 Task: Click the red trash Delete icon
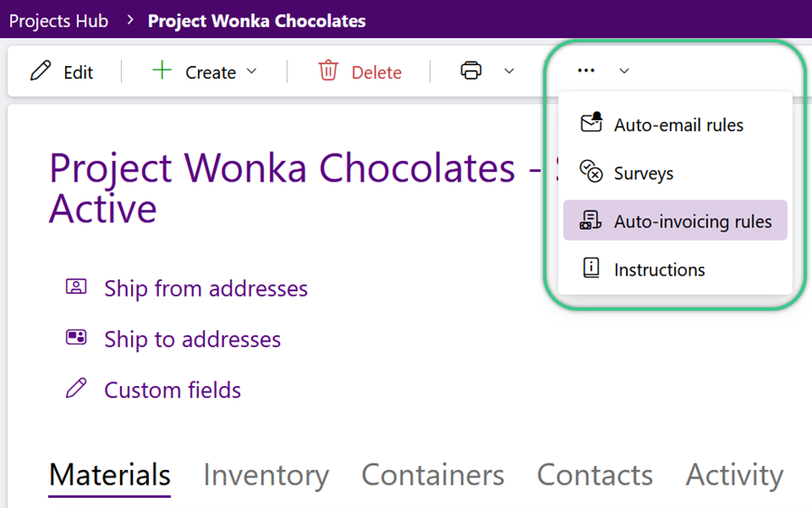pos(328,71)
